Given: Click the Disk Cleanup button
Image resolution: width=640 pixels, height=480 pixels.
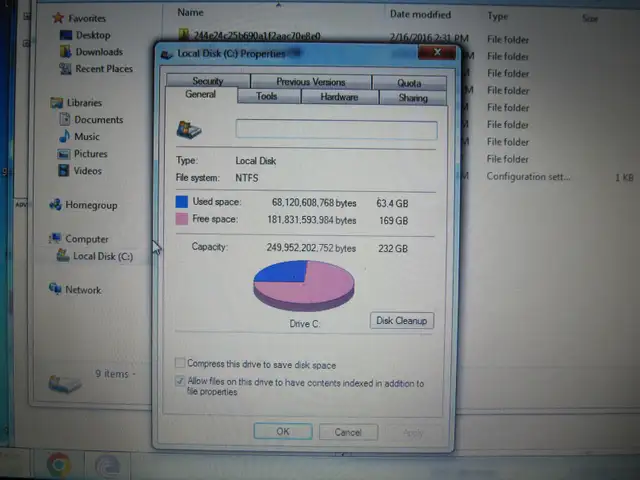Looking at the screenshot, I should pos(402,321).
